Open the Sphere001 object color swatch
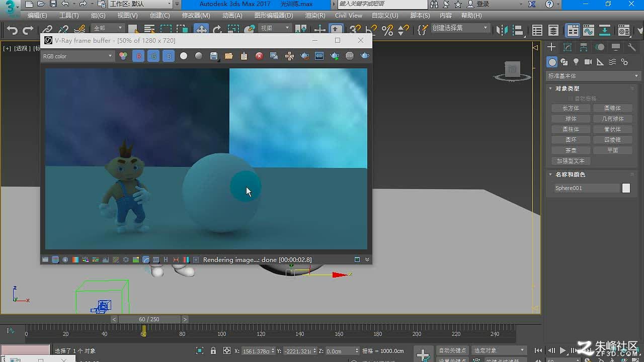The height and width of the screenshot is (362, 644). (x=626, y=188)
